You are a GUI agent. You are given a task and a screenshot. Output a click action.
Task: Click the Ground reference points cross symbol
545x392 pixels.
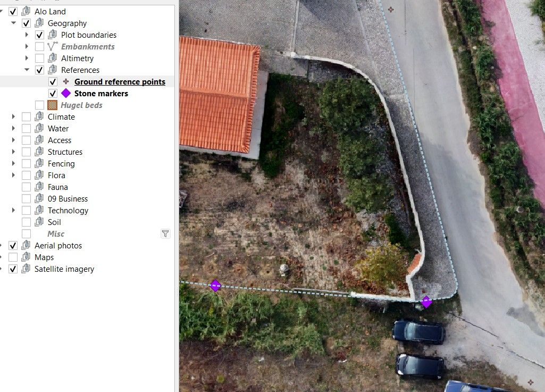click(x=66, y=82)
